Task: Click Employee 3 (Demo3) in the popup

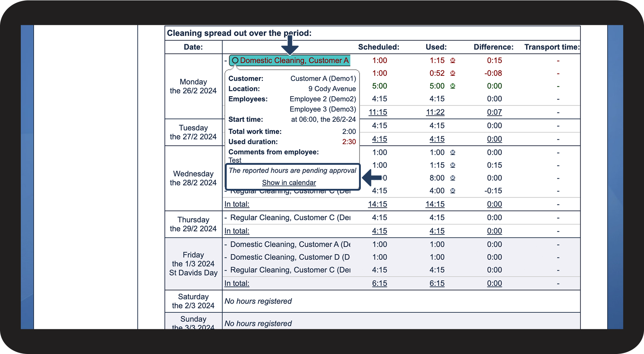Action: point(323,109)
